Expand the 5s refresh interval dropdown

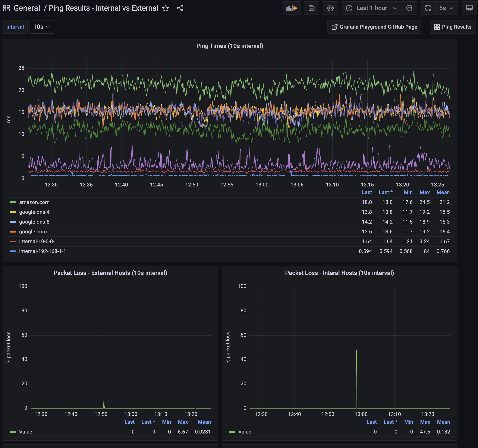[446, 8]
